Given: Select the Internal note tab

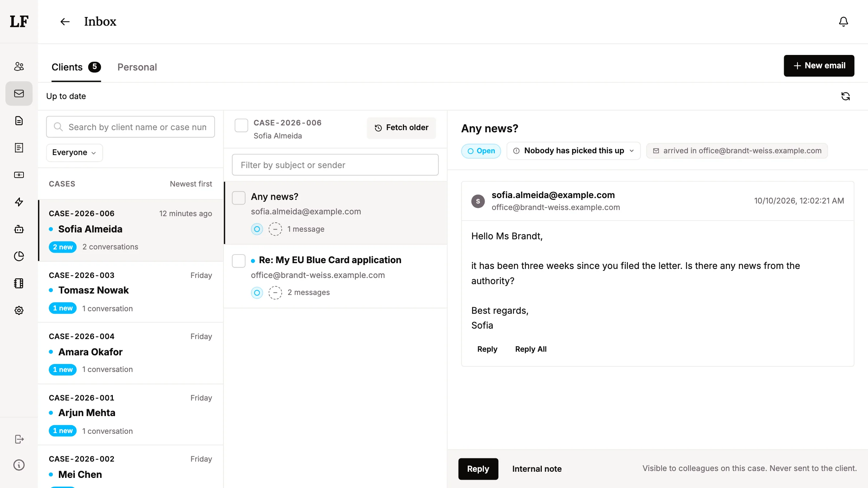Looking at the screenshot, I should [x=537, y=469].
